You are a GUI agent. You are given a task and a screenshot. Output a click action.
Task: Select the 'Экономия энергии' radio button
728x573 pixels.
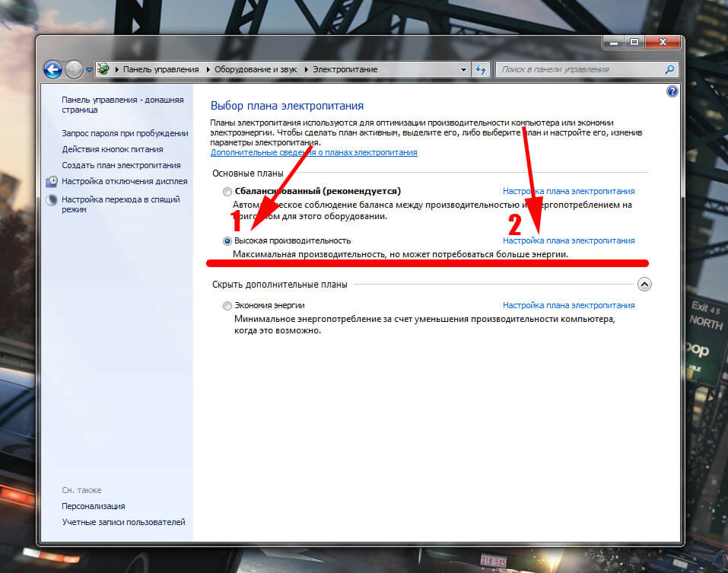point(227,306)
